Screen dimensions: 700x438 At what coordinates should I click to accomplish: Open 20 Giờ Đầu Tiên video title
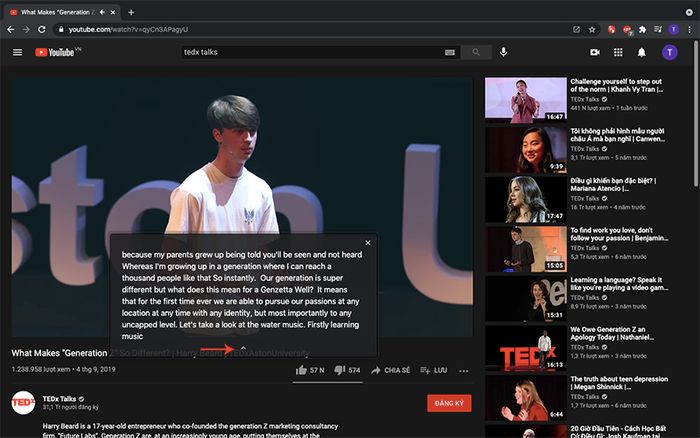coord(618,431)
